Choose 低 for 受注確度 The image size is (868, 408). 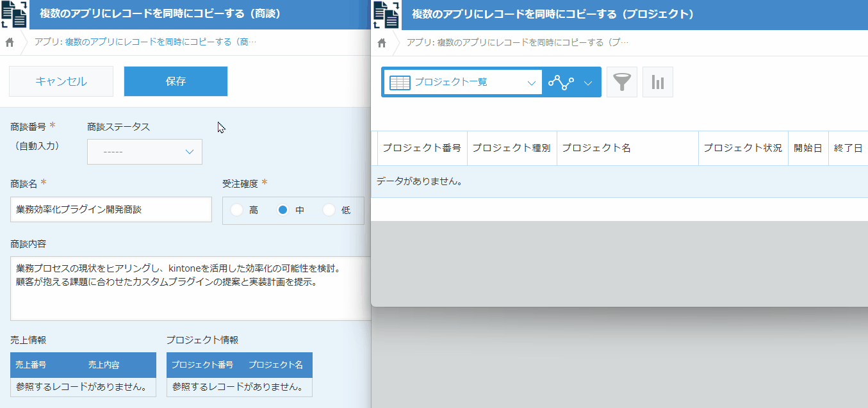[x=329, y=210]
